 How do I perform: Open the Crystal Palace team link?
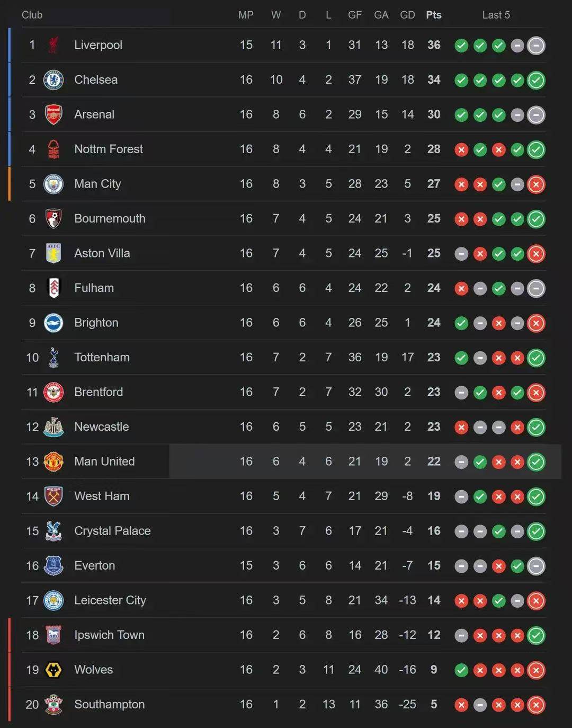112,531
